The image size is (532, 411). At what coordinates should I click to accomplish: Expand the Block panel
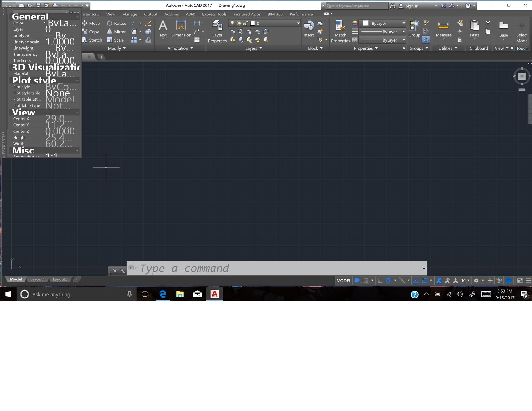(x=315, y=48)
